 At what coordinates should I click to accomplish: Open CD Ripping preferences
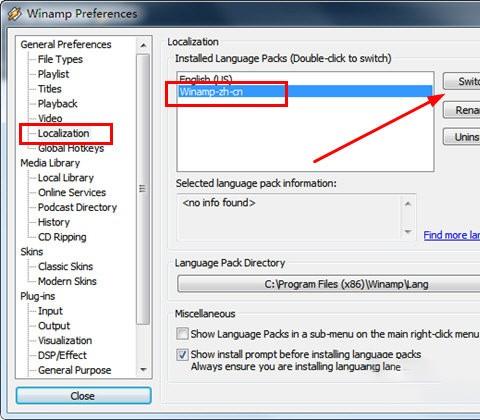click(x=62, y=237)
